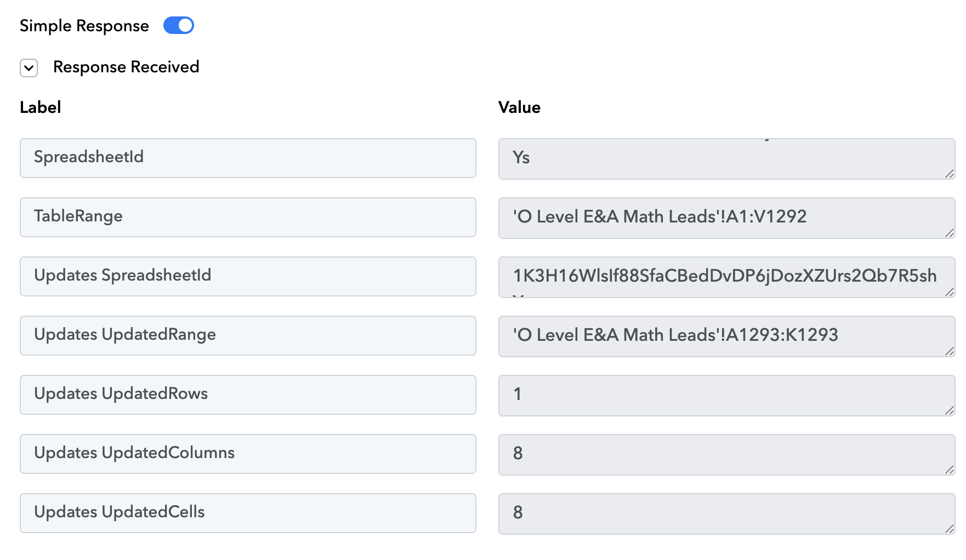966x560 pixels.
Task: Click the Updates UpdatedCells label field
Action: point(248,513)
